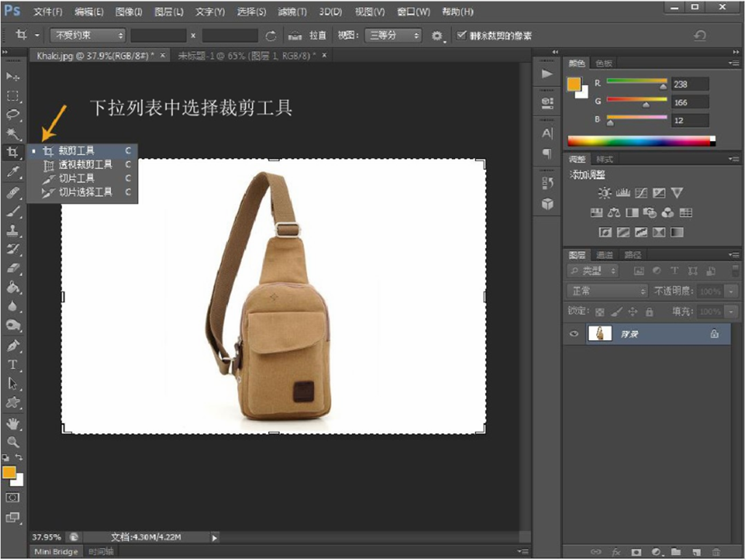Open the 滤镜(T) menu
The height and width of the screenshot is (560, 746).
(x=292, y=12)
